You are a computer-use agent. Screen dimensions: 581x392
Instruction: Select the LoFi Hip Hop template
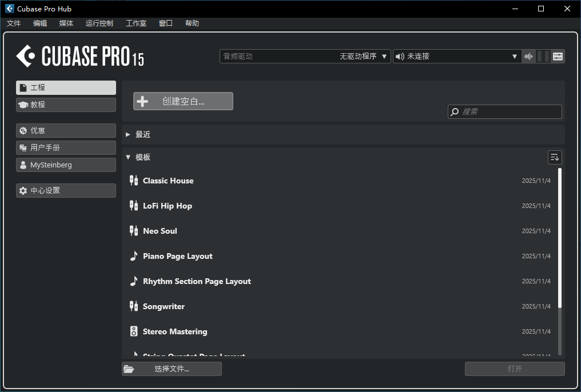coord(340,206)
